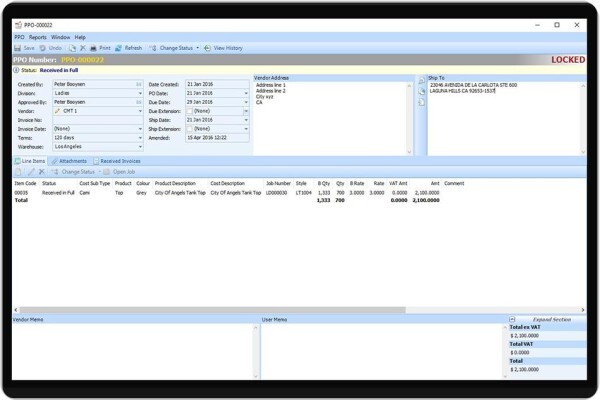The width and height of the screenshot is (600, 400).
Task: Open the PO Date picker dropdown
Action: (246, 93)
